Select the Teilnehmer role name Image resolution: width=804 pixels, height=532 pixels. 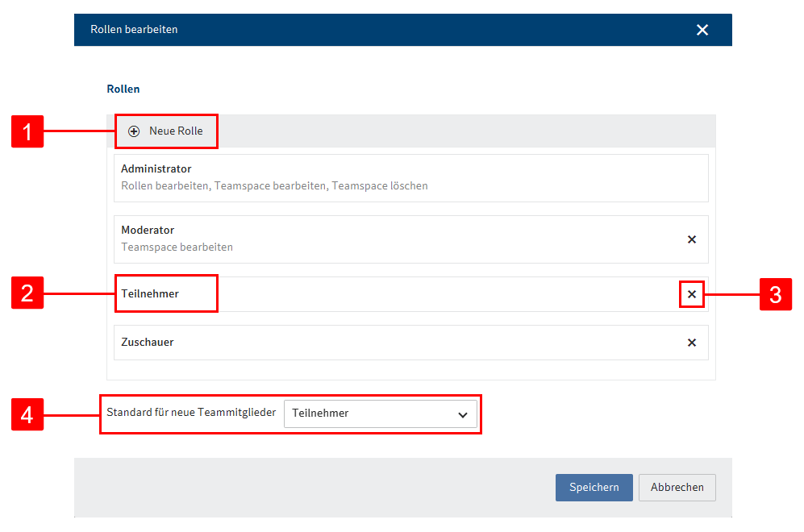tap(150, 294)
